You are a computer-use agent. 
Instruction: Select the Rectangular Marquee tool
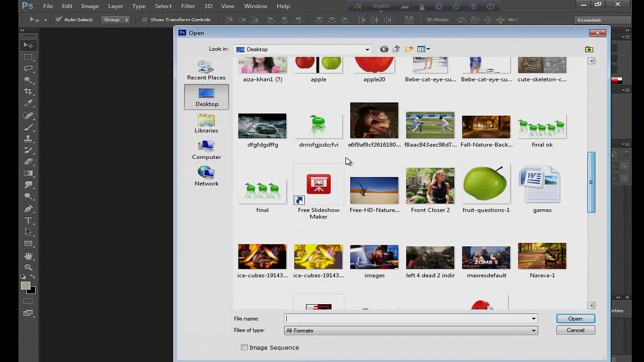tap(29, 57)
